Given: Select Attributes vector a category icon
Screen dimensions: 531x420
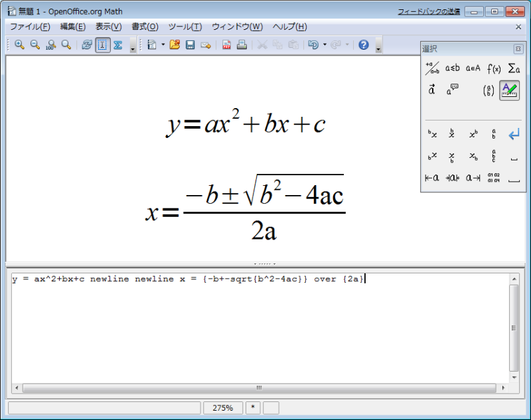Looking at the screenshot, I should pos(432,90).
